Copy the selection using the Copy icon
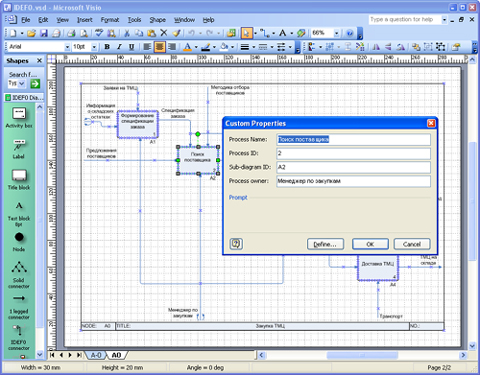This screenshot has height=375, width=480. coord(139,33)
